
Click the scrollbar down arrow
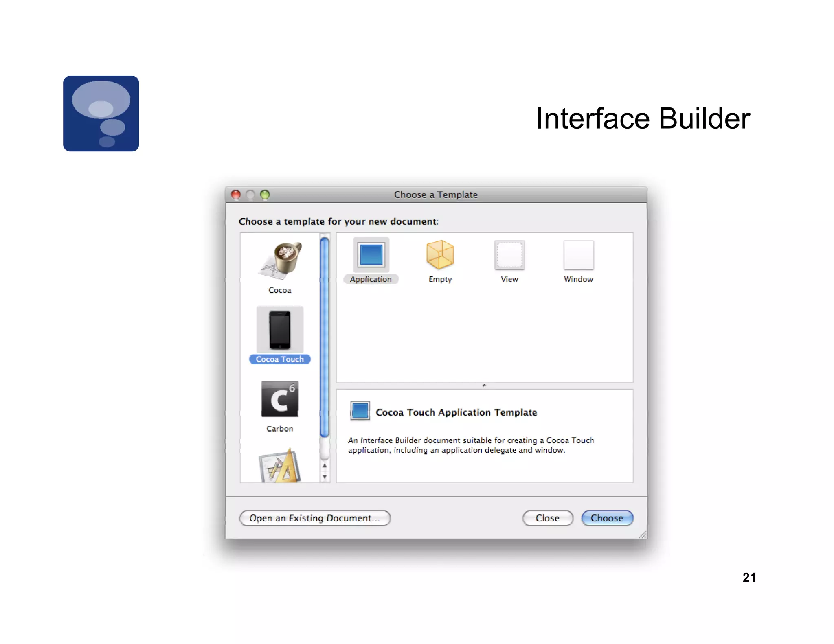point(325,476)
